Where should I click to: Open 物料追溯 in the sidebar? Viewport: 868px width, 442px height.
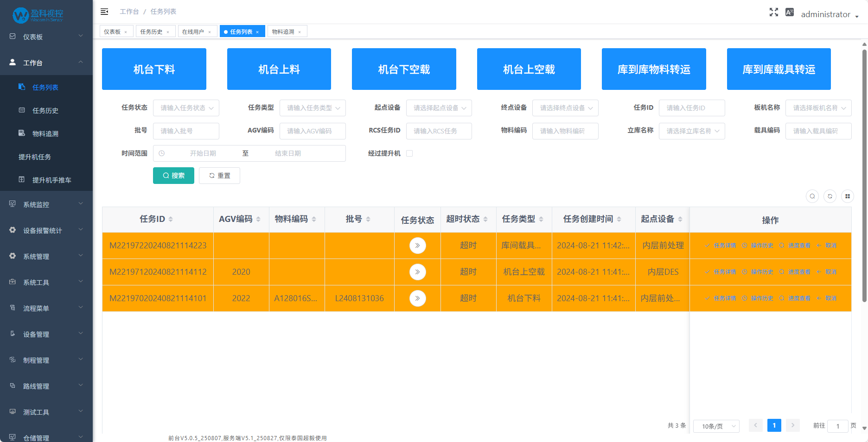point(46,134)
